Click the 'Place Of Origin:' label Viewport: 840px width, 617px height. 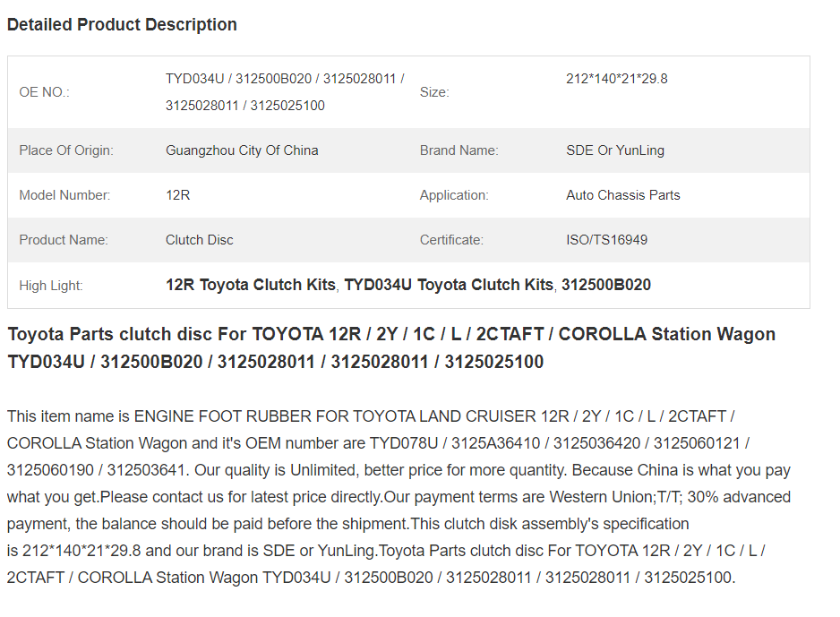(x=66, y=150)
